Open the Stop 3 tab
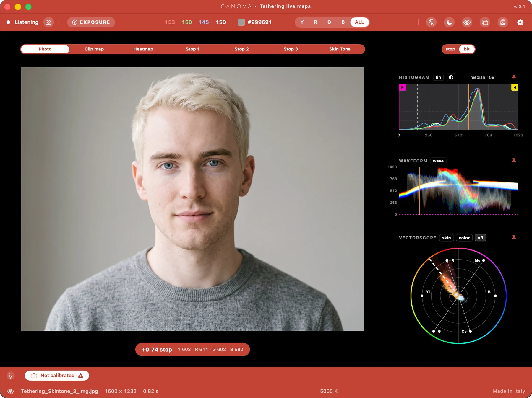This screenshot has width=532, height=398. click(x=291, y=49)
